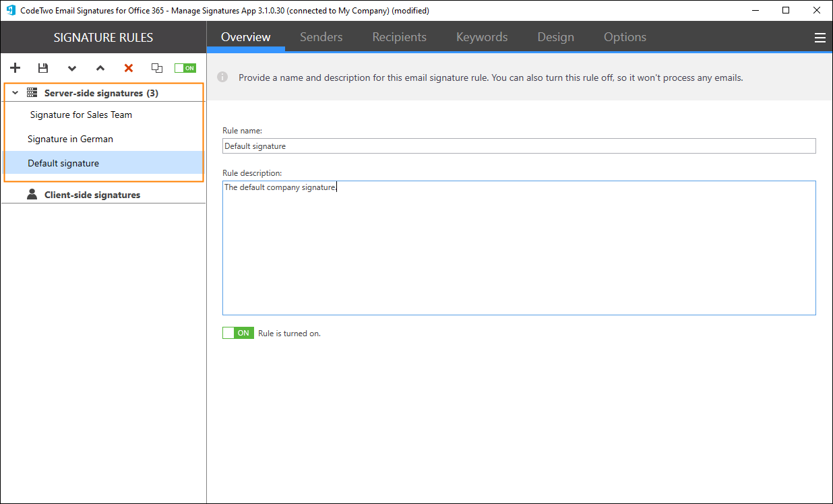Move rule up with the up arrow icon
Screen dimensions: 833x504
pos(100,68)
